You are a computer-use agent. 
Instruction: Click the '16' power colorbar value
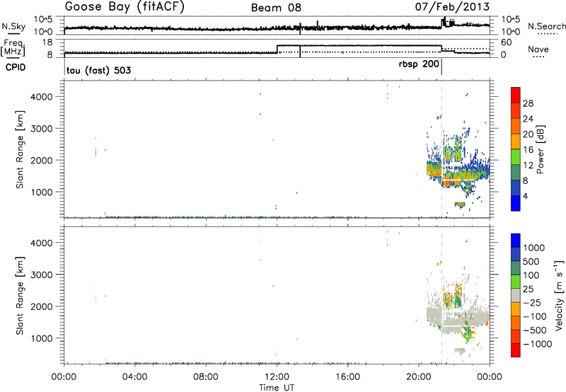coord(528,150)
